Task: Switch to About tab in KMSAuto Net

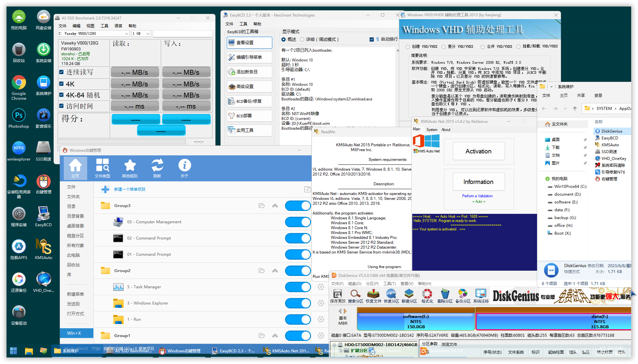Action: 446,130
